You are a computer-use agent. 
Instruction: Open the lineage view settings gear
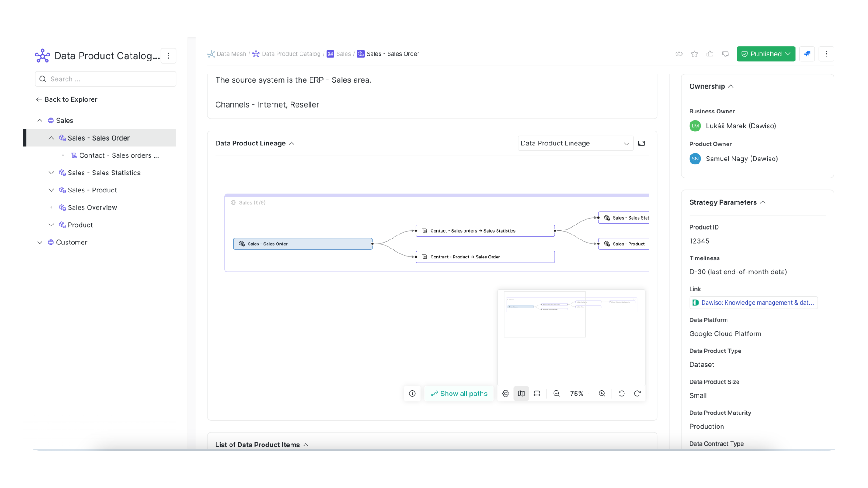tap(506, 394)
